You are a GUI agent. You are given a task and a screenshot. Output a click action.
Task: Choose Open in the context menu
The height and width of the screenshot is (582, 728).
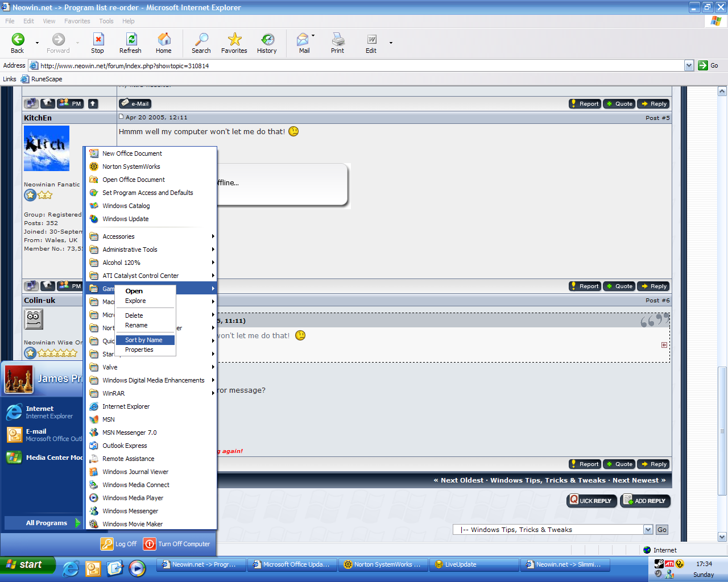click(x=146, y=291)
